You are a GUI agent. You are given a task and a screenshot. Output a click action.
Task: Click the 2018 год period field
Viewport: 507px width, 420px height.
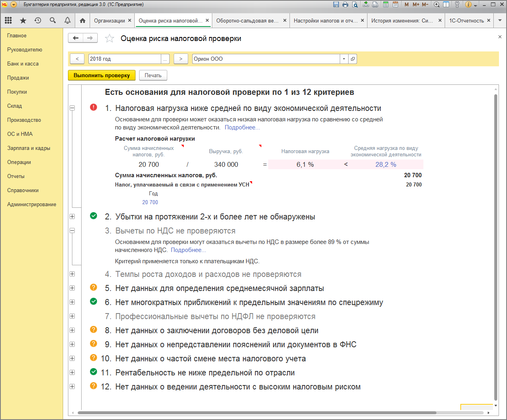click(x=125, y=59)
